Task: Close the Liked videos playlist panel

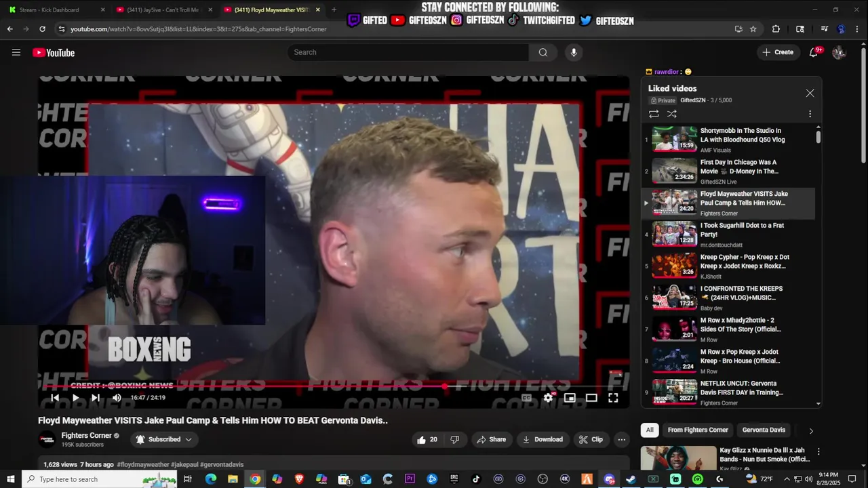Action: pos(810,94)
